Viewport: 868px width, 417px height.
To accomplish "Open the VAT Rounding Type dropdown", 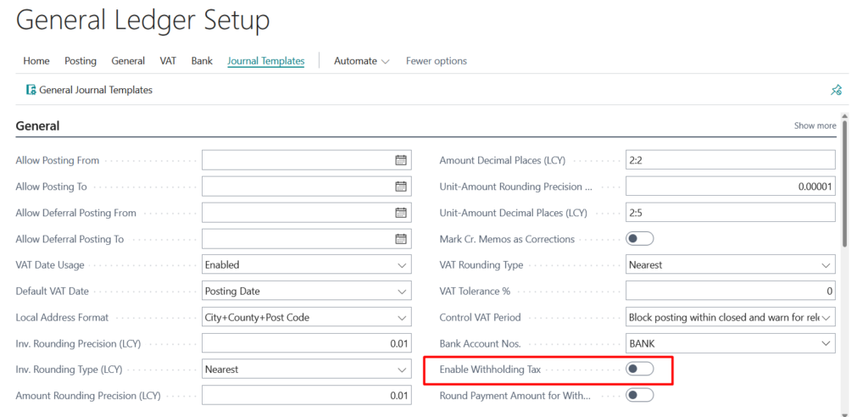I will pyautogui.click(x=825, y=265).
